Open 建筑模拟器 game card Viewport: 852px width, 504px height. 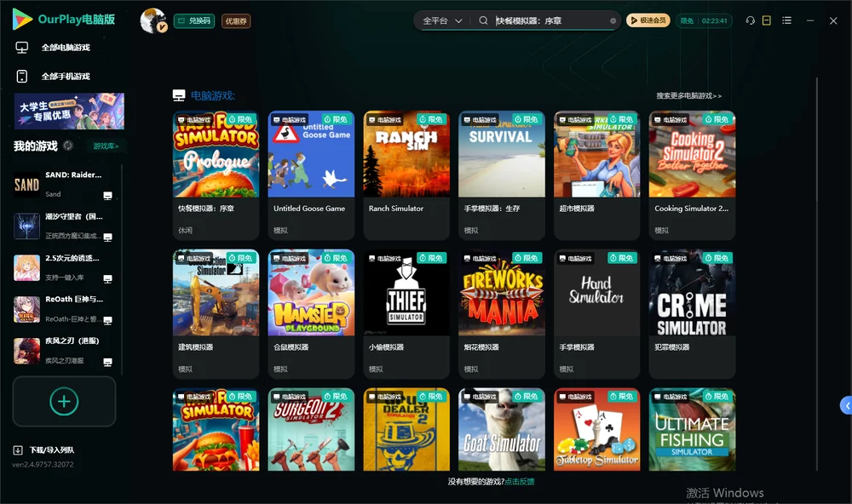point(216,314)
